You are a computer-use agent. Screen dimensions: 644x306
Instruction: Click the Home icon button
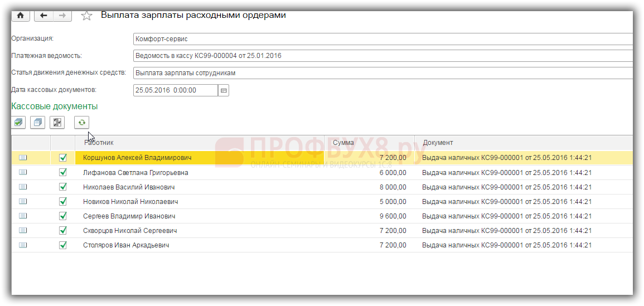pos(21,16)
